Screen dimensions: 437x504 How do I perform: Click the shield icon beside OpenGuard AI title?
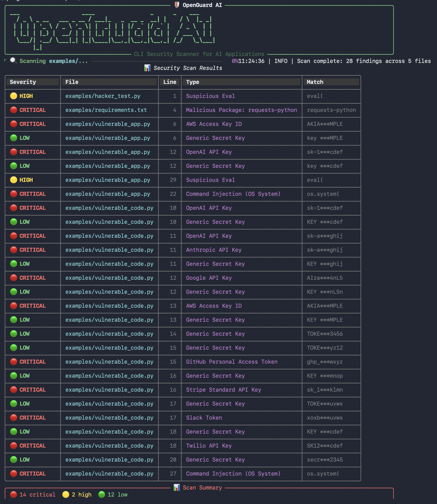(177, 5)
